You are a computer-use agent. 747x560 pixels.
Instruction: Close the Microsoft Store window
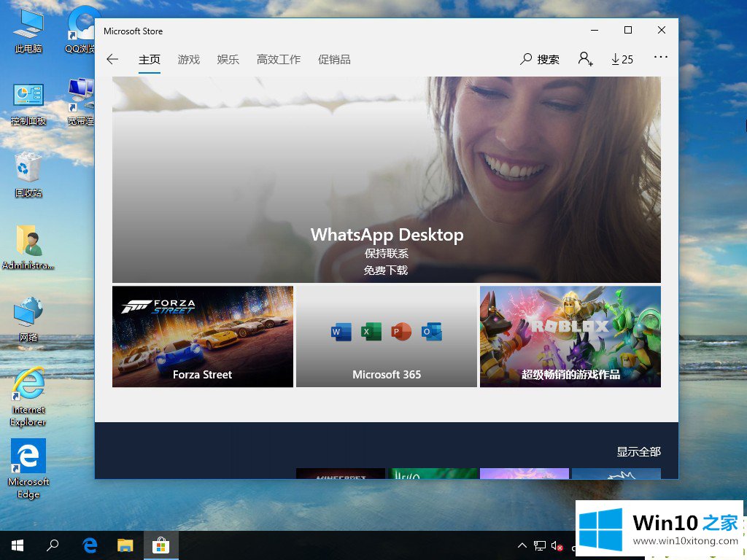coord(661,30)
